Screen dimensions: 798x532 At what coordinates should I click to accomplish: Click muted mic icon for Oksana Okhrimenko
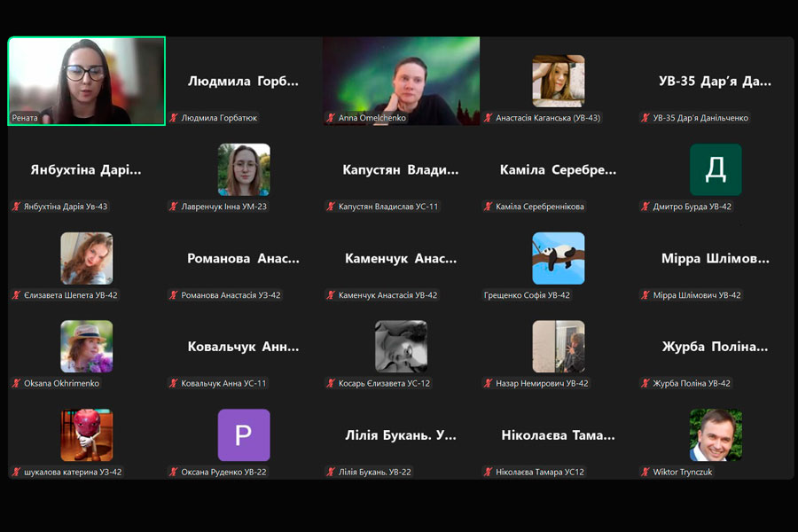(16, 384)
